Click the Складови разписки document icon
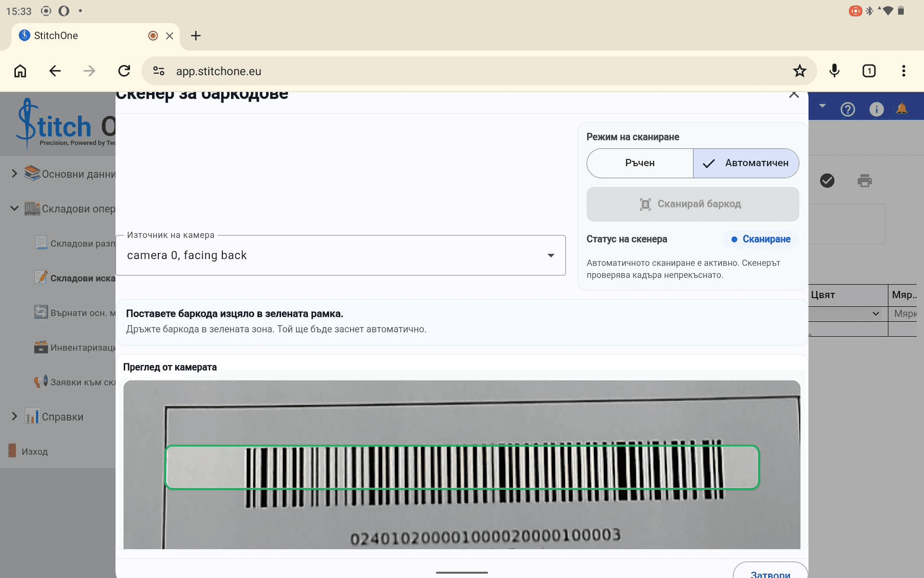 click(41, 243)
